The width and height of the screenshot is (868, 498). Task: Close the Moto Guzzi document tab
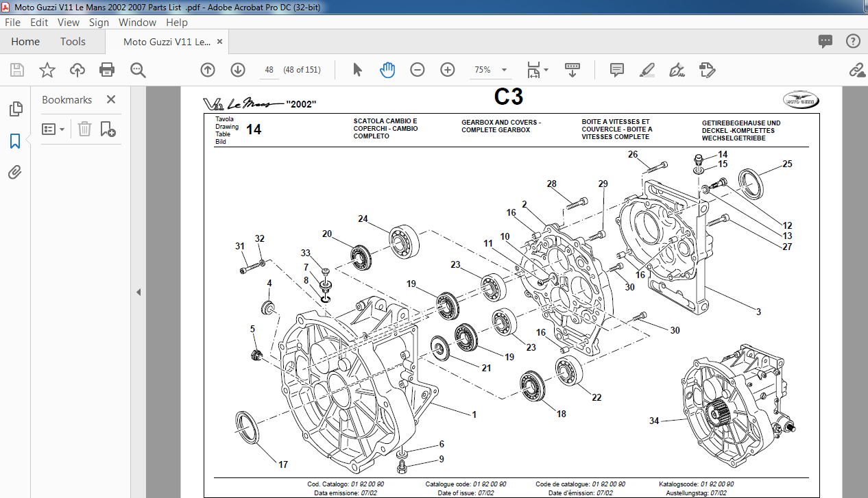point(220,42)
